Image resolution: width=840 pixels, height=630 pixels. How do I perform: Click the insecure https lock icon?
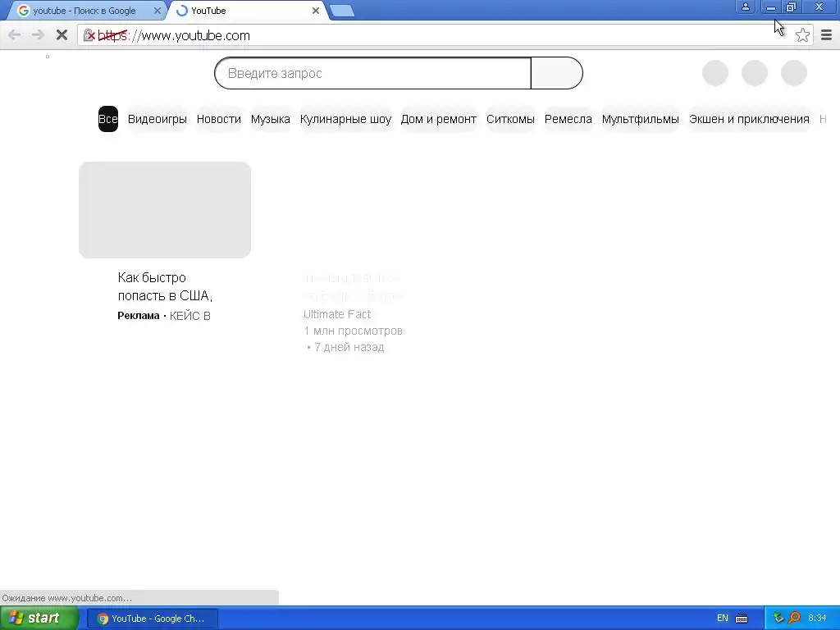[89, 35]
